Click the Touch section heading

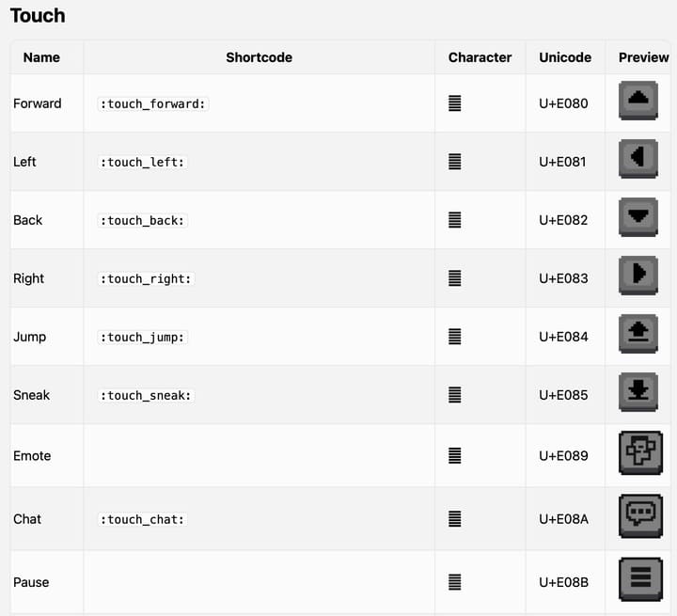tap(38, 16)
